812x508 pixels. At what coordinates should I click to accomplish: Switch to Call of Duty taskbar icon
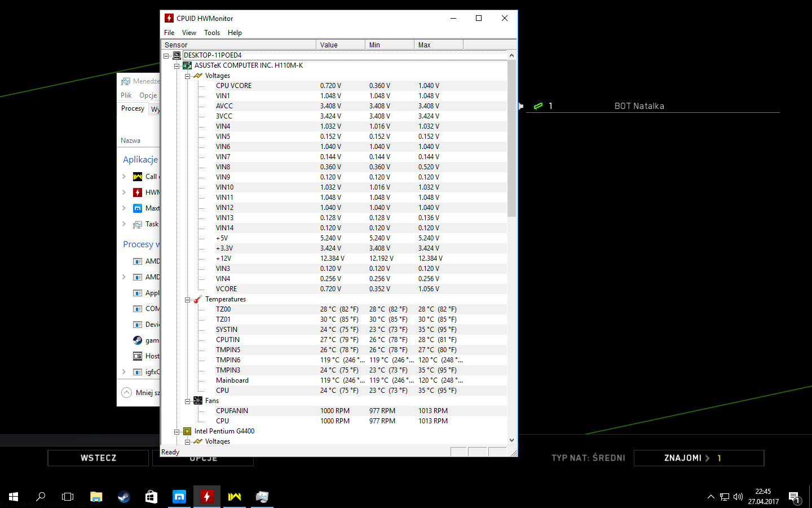[235, 497]
